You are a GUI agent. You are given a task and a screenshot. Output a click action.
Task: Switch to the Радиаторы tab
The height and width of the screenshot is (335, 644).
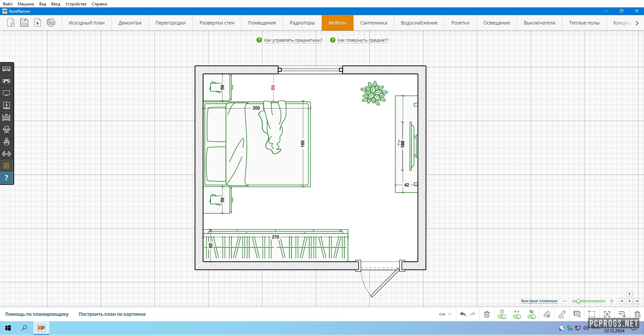(x=302, y=23)
